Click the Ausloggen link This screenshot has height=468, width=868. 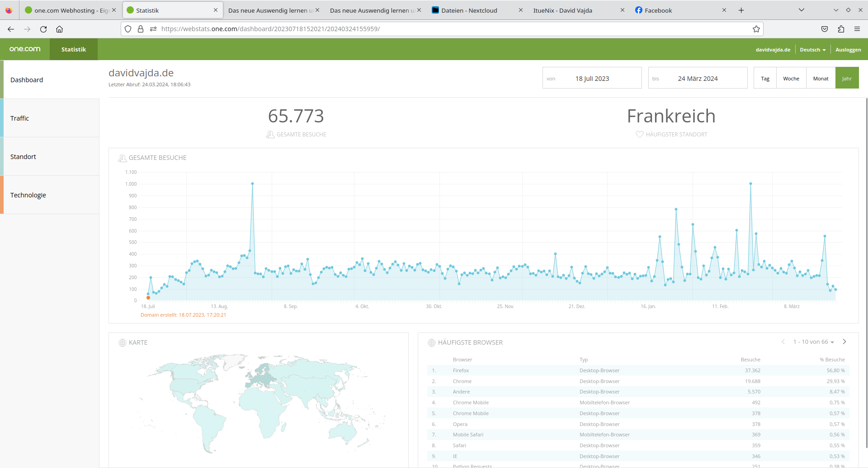(x=848, y=50)
